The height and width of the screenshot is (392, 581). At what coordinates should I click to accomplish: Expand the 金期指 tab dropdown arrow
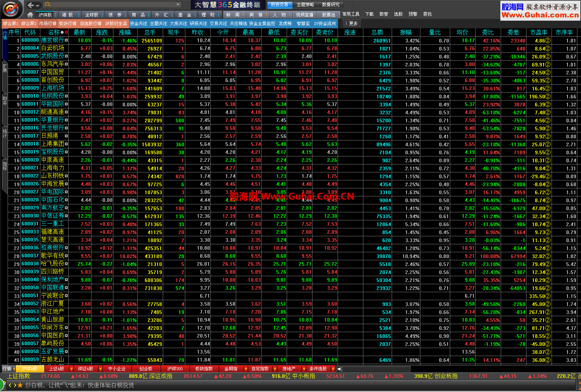tap(246, 369)
